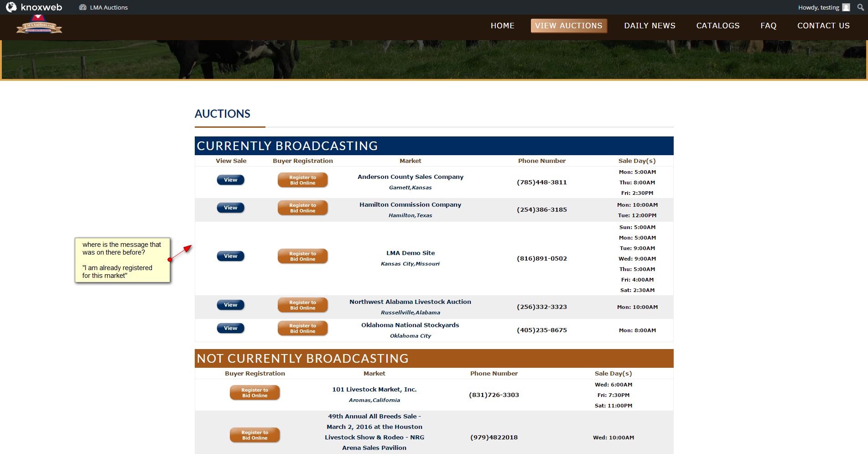Image resolution: width=868 pixels, height=454 pixels.
Task: Open the CONTACT US menu item
Action: pyautogui.click(x=824, y=26)
